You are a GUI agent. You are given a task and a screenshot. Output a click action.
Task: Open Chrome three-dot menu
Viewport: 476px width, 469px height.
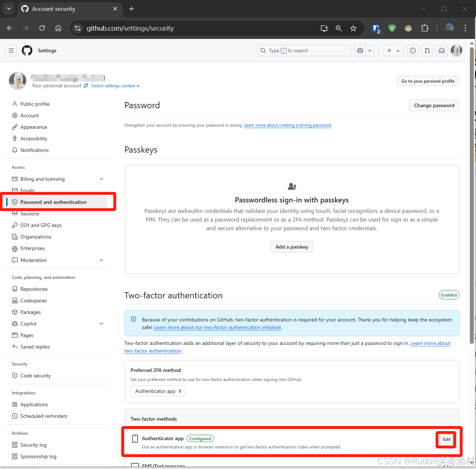[465, 28]
